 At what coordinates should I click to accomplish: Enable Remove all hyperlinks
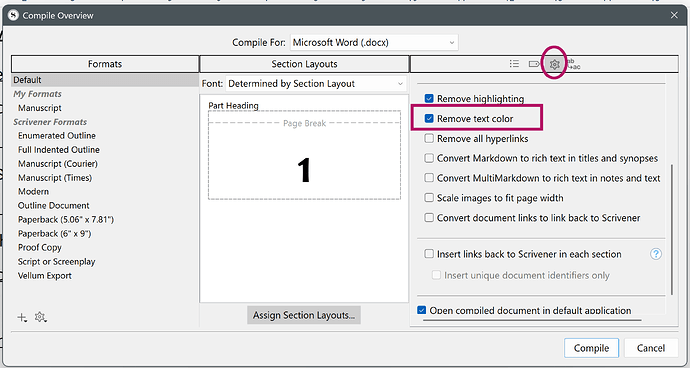(x=429, y=139)
